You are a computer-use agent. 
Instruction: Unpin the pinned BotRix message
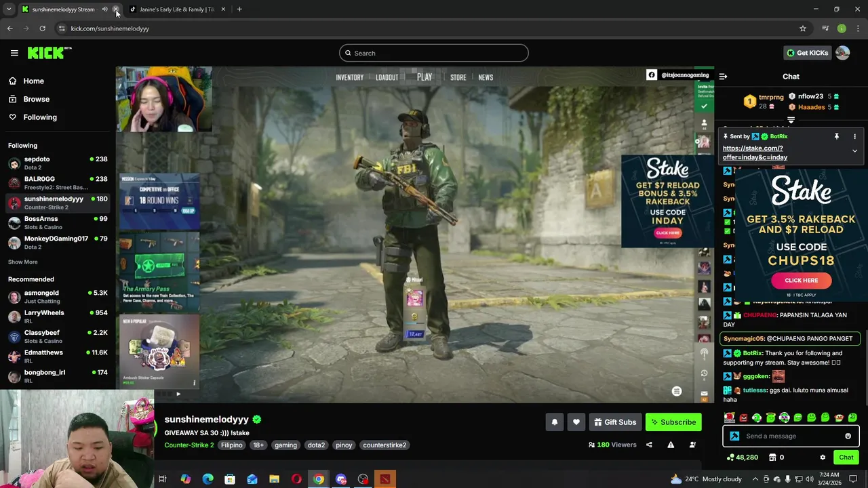pyautogui.click(x=837, y=136)
